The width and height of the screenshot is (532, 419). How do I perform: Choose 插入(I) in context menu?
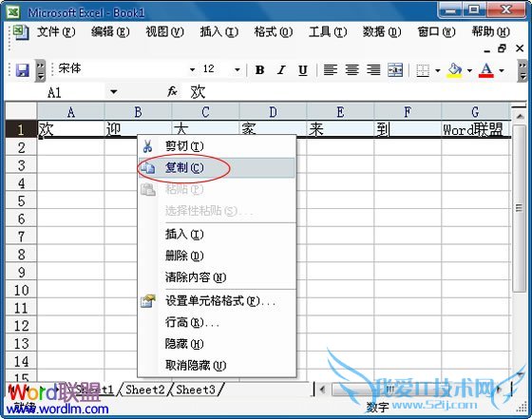click(217, 235)
